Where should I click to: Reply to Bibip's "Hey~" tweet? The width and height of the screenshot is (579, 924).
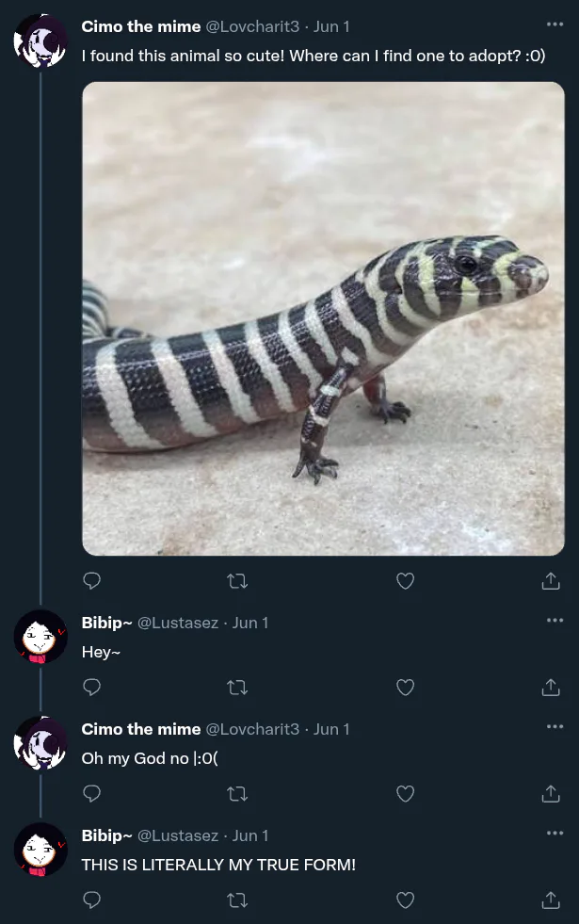coord(92,688)
